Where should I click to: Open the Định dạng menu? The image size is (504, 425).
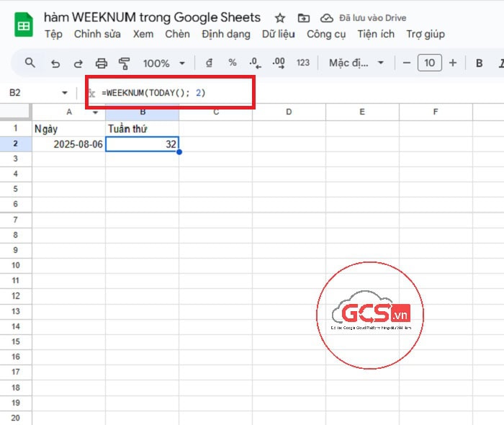226,34
